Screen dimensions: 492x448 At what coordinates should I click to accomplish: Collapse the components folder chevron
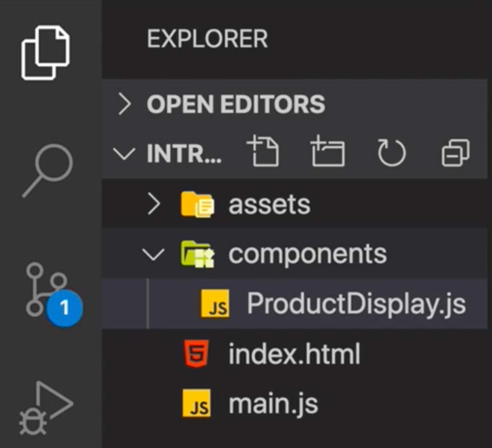(x=153, y=254)
